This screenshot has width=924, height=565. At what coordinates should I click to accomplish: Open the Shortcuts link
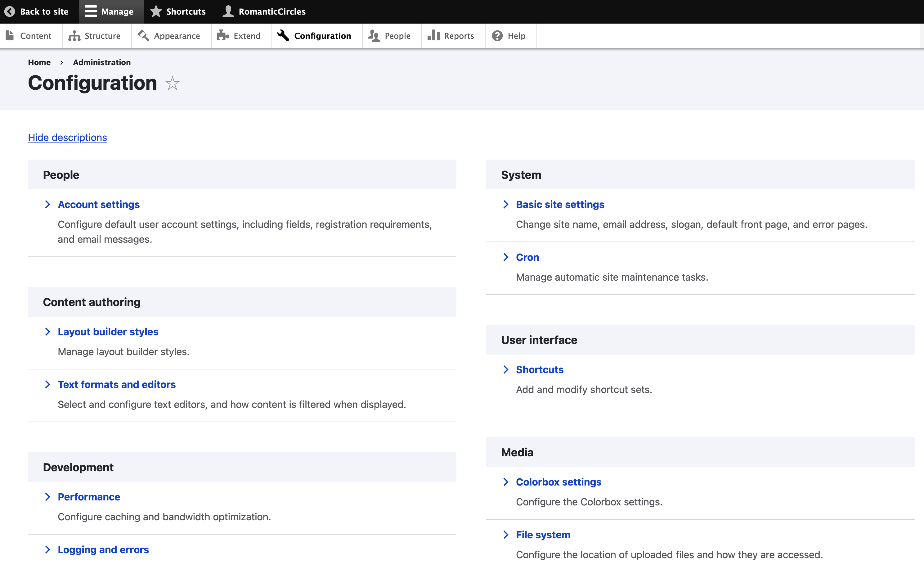point(539,369)
